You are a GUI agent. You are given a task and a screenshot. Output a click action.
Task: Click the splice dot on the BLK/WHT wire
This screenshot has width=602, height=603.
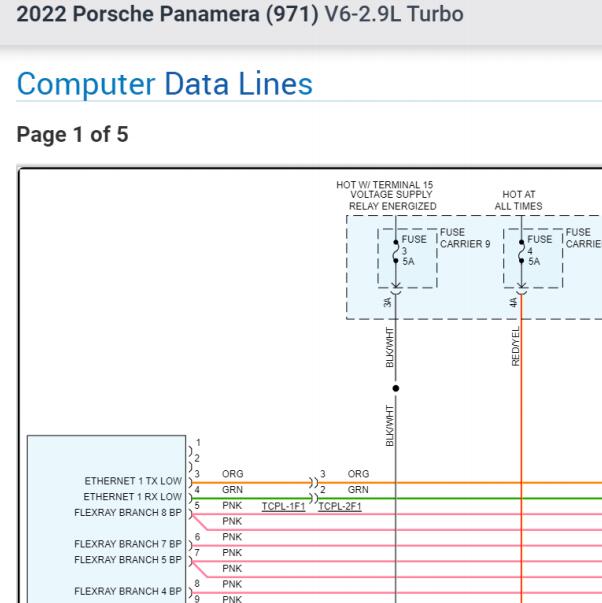pos(396,388)
